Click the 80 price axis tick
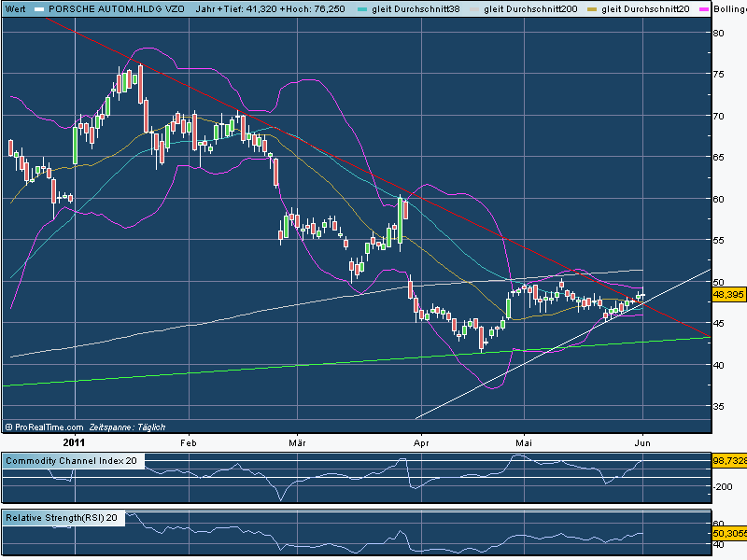 (718, 33)
